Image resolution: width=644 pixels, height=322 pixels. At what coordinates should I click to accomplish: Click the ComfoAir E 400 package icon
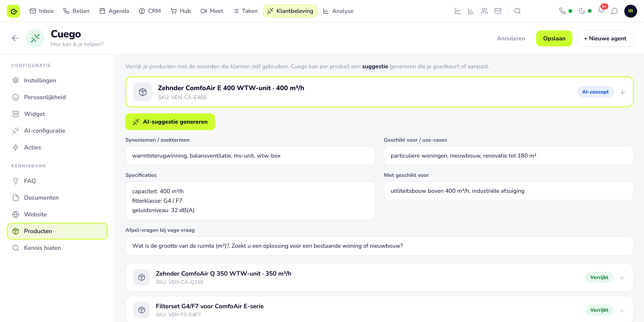(143, 92)
